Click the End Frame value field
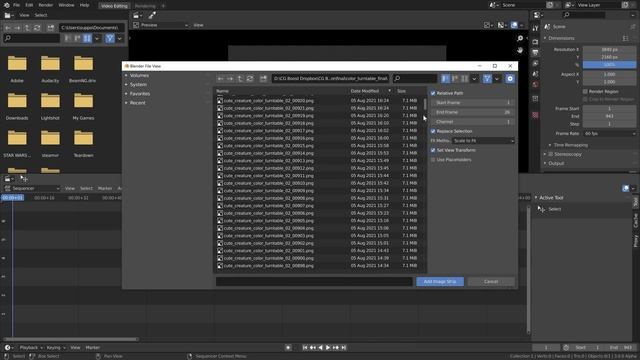Image resolution: width=640 pixels, height=360 pixels. [473, 112]
